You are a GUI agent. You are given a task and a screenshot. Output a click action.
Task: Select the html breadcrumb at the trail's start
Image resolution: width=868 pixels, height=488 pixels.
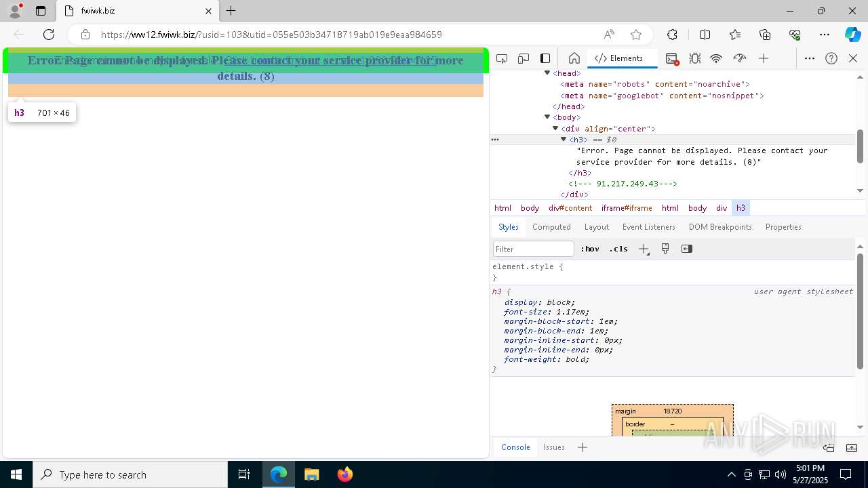coord(502,208)
